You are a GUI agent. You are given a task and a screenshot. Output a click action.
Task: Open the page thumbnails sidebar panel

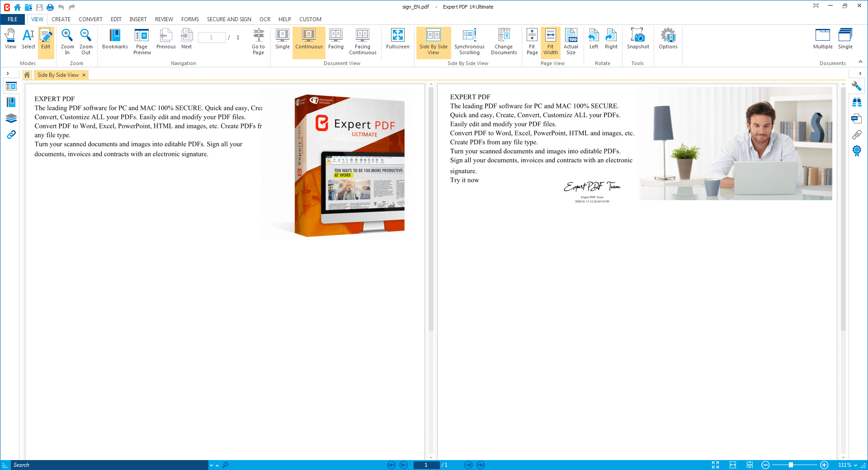[11, 86]
